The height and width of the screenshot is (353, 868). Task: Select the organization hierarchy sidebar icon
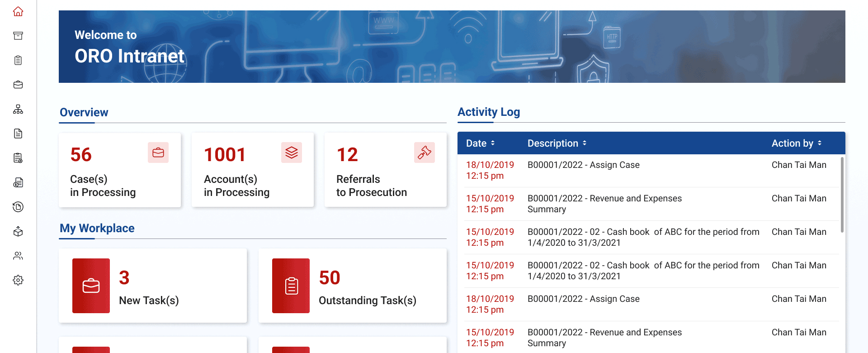[x=18, y=109]
